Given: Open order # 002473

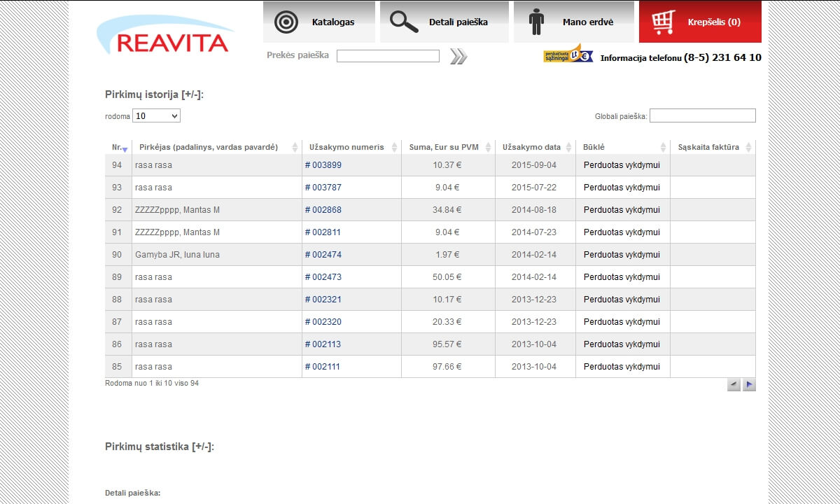Looking at the screenshot, I should coord(323,277).
